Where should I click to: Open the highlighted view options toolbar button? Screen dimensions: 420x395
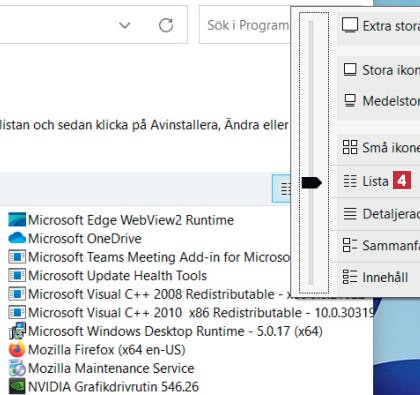click(x=282, y=189)
